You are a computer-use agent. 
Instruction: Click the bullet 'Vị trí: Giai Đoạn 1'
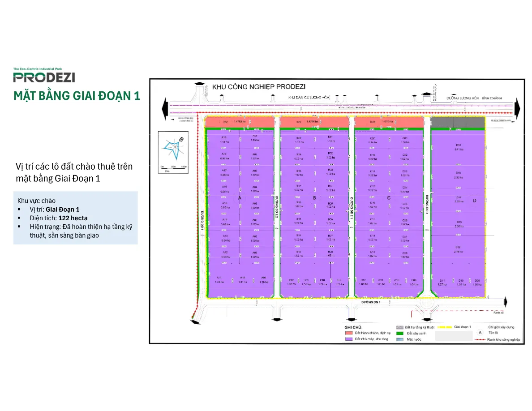[x=54, y=210]
